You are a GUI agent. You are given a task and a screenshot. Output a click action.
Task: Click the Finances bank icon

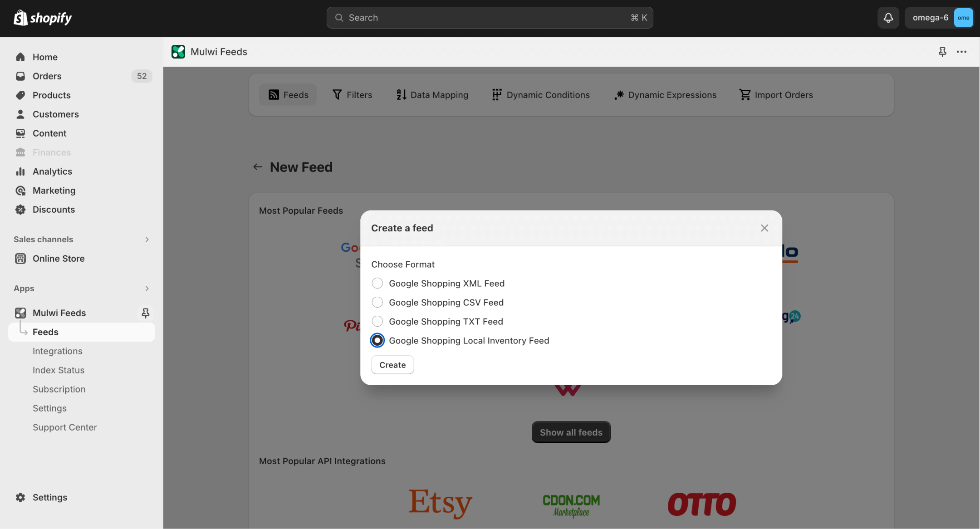pyautogui.click(x=20, y=152)
